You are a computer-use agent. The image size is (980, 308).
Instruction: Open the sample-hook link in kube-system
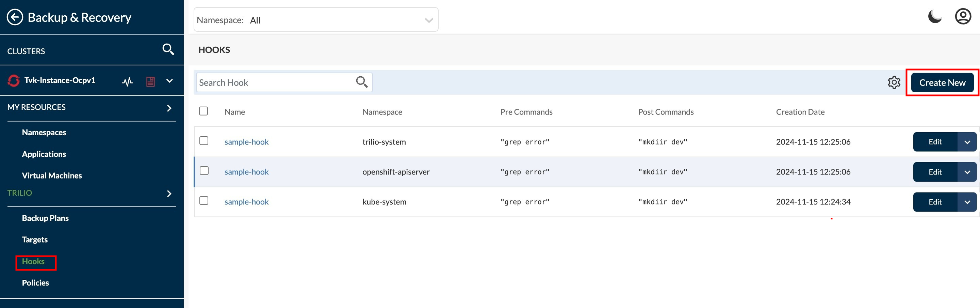246,202
